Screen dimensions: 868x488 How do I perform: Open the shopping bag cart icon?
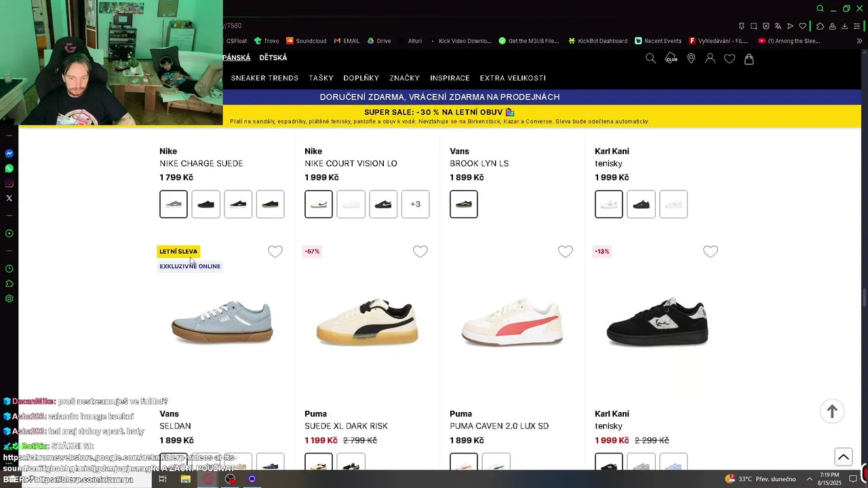[749, 58]
